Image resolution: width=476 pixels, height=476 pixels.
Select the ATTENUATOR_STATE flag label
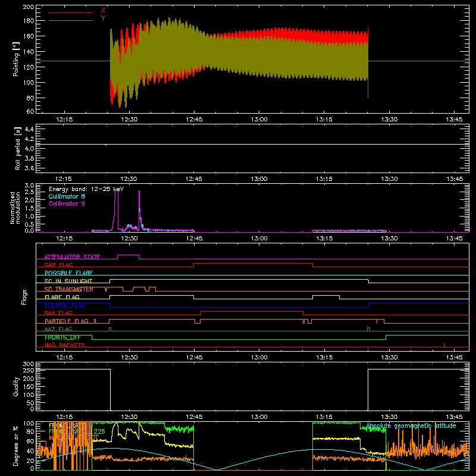pos(72,257)
